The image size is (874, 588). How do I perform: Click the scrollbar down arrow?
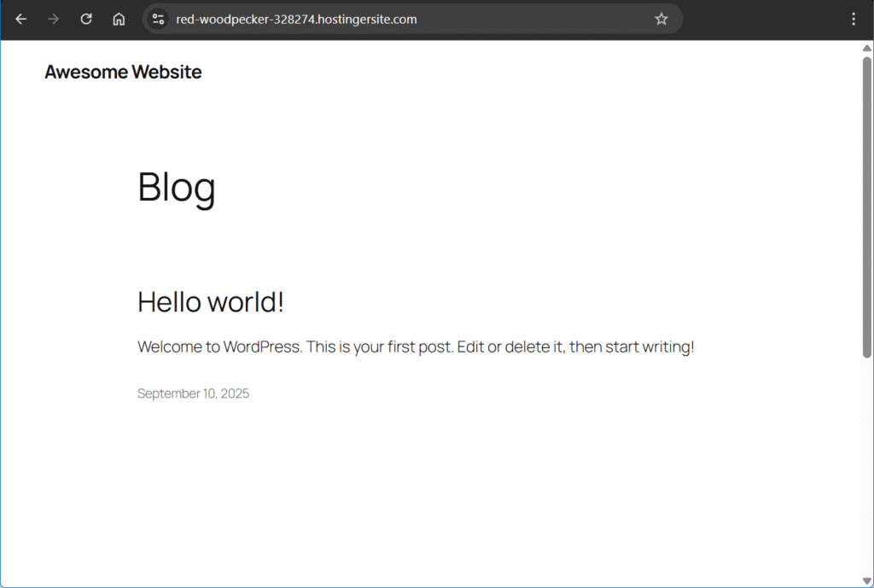867,580
